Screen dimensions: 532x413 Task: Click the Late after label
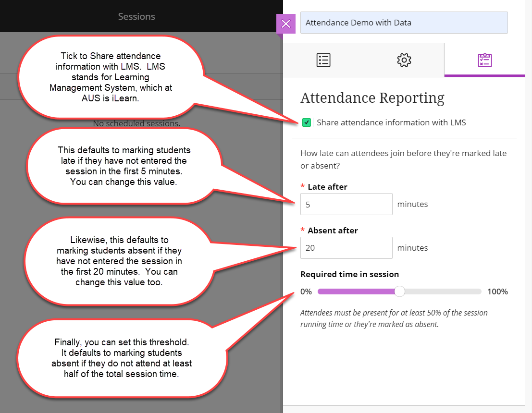coord(327,187)
